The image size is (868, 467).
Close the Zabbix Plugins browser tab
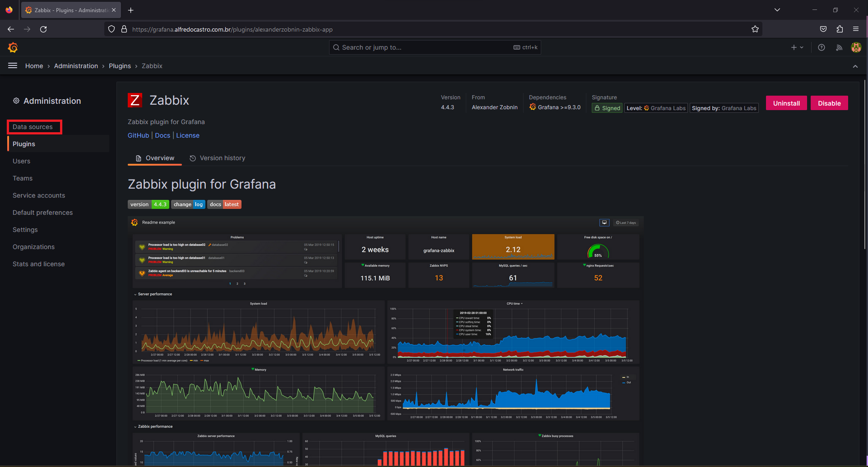coord(113,10)
